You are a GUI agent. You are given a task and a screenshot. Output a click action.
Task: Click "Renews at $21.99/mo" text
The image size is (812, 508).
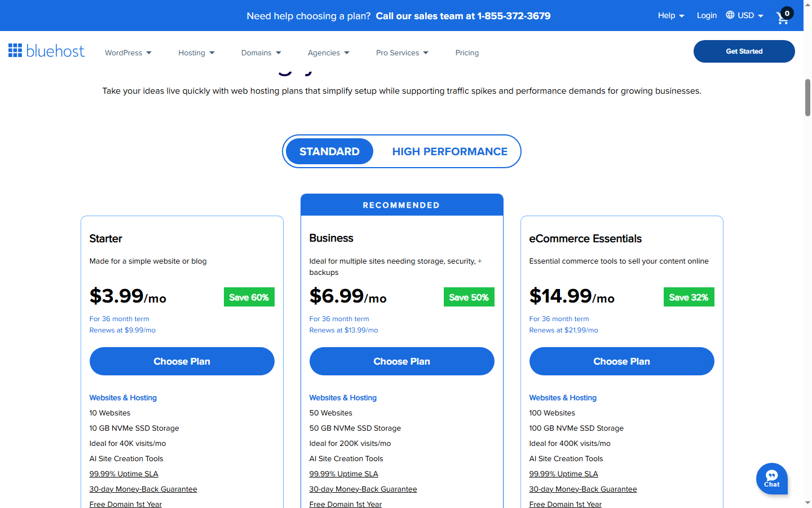563,330
